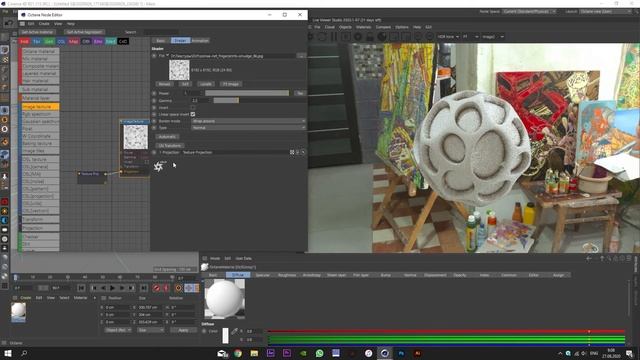The image size is (640, 360).
Task: Open the PT kernel dropdown in Live Viewer
Action: coord(470,37)
